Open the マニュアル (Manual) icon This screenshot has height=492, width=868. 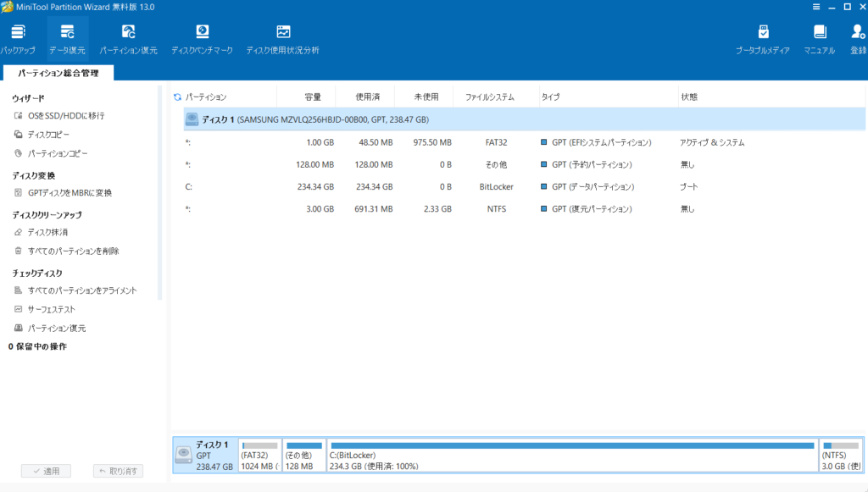point(819,38)
